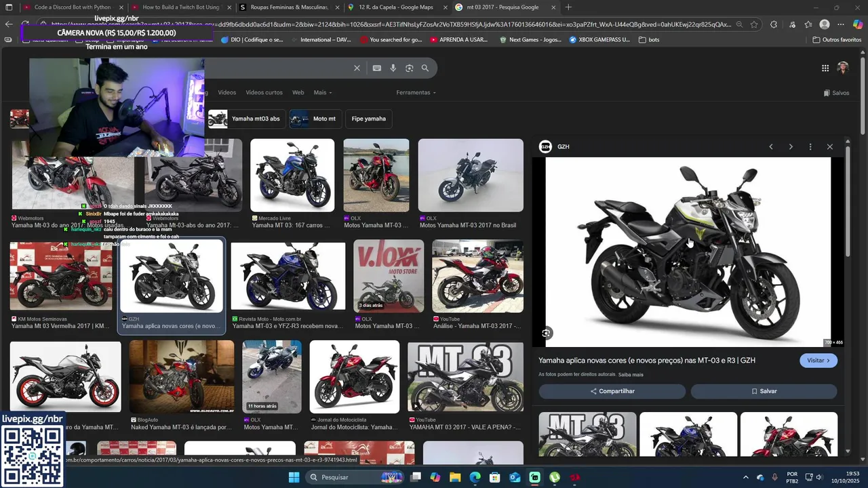
Task: Open browser extensions puzzle icon
Action: coord(774,24)
